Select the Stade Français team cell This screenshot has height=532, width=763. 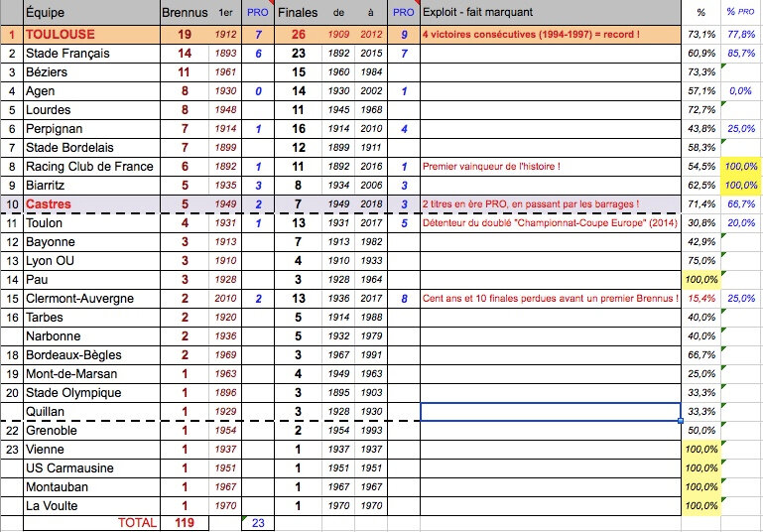click(x=91, y=54)
